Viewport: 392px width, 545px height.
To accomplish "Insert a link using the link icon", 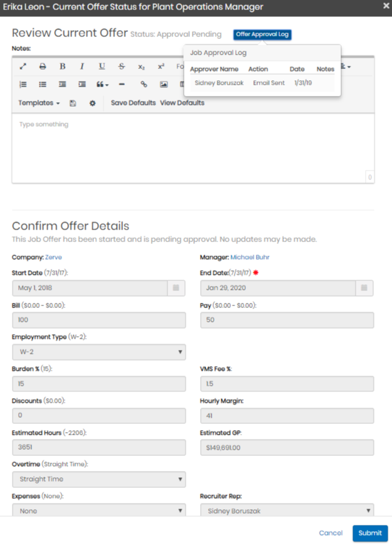I will pyautogui.click(x=144, y=84).
